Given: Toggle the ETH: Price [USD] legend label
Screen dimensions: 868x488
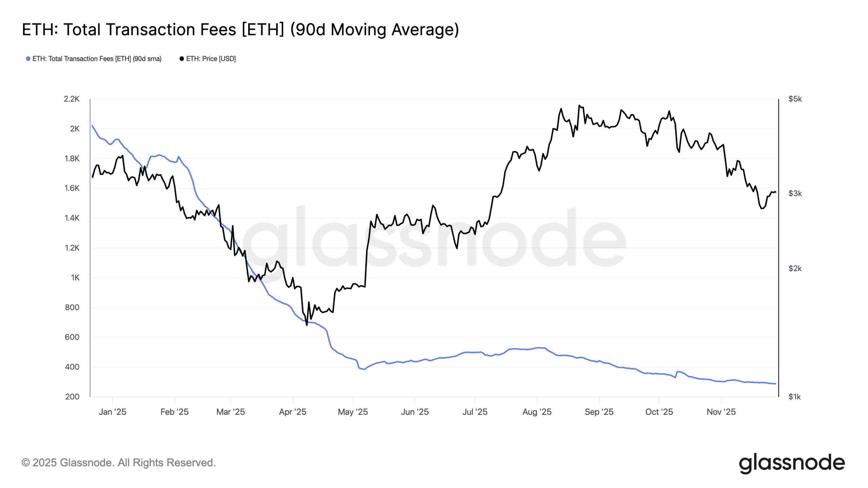Looking at the screenshot, I should 211,59.
